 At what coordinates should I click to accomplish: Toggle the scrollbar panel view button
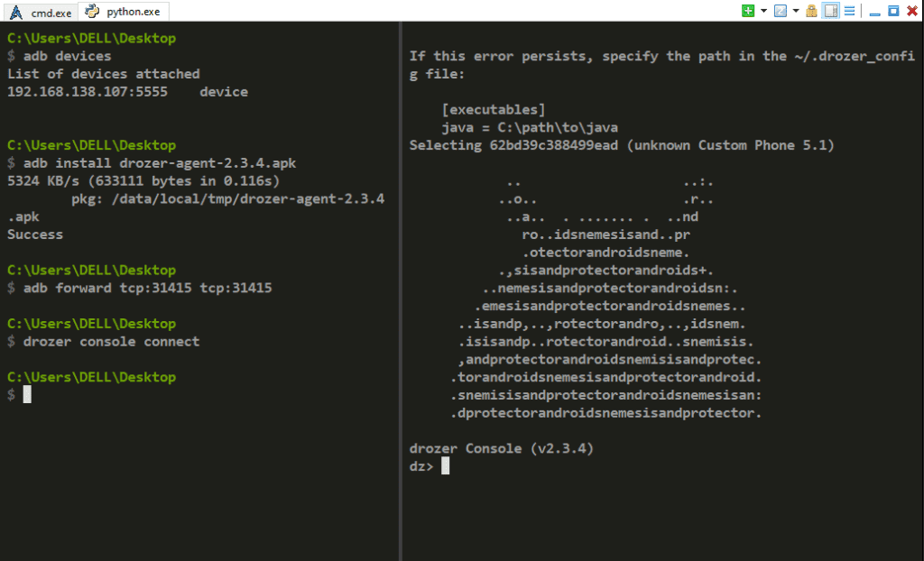click(x=831, y=11)
